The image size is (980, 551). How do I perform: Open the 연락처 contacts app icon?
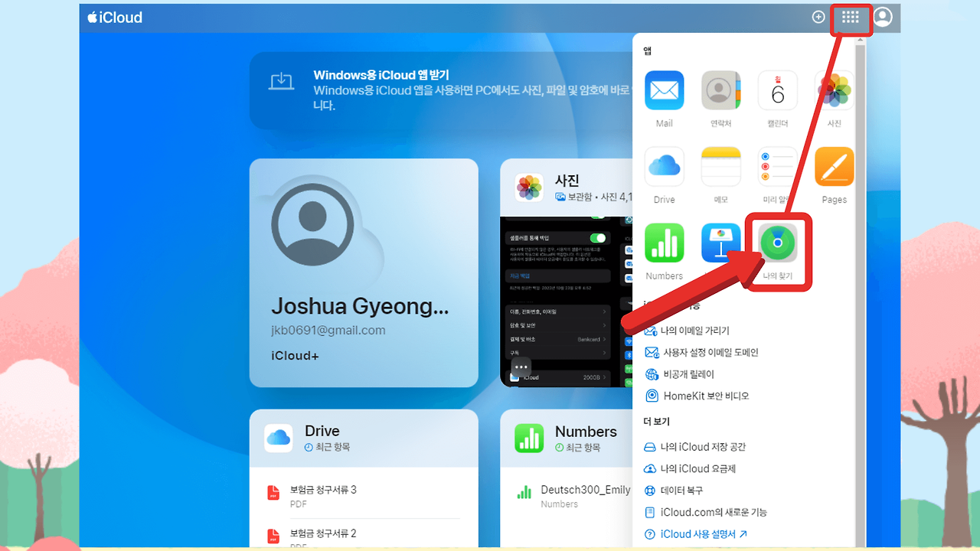(x=720, y=90)
